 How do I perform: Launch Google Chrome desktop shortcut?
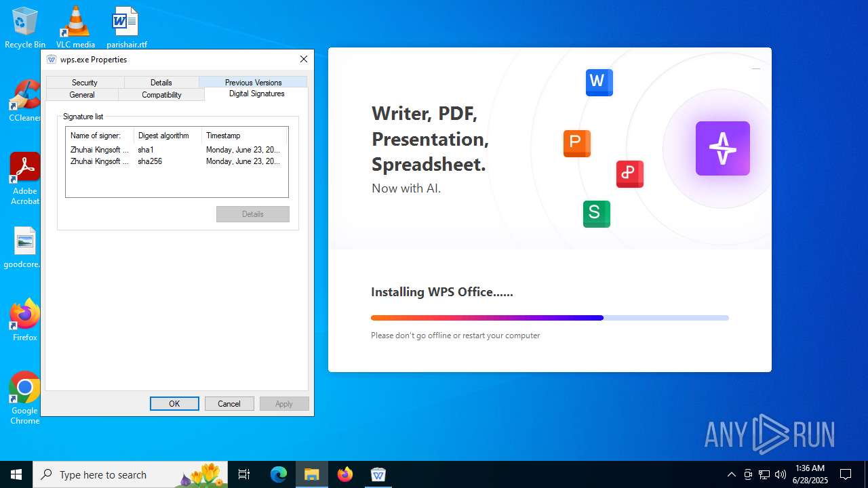pyautogui.click(x=25, y=398)
